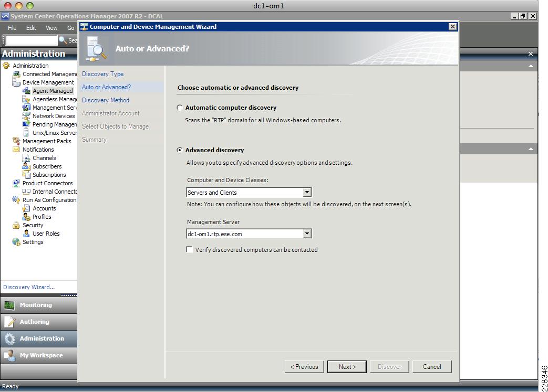Screen dimensions: 548x392
Task: Click the Run As Configuration icon
Action: coord(16,199)
